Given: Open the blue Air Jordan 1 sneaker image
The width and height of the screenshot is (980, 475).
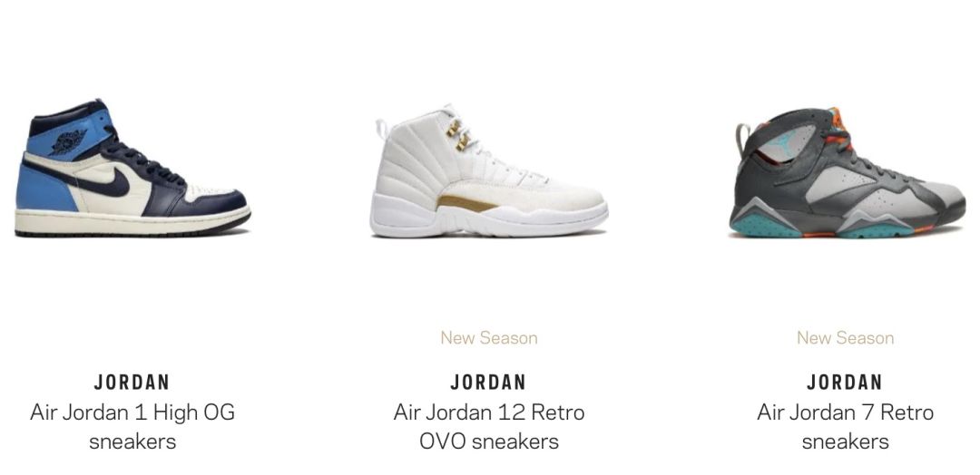Looking at the screenshot, I should 132,168.
